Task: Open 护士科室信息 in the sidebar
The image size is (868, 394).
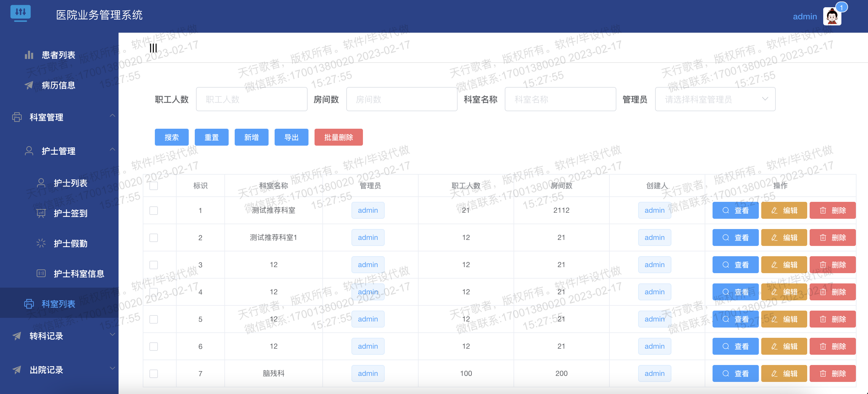Action: coord(79,273)
